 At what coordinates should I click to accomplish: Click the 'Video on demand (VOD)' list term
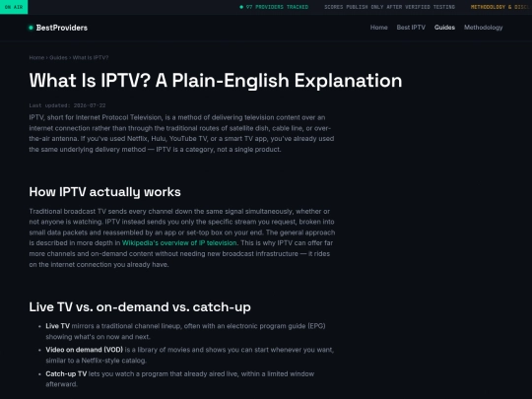(84, 350)
